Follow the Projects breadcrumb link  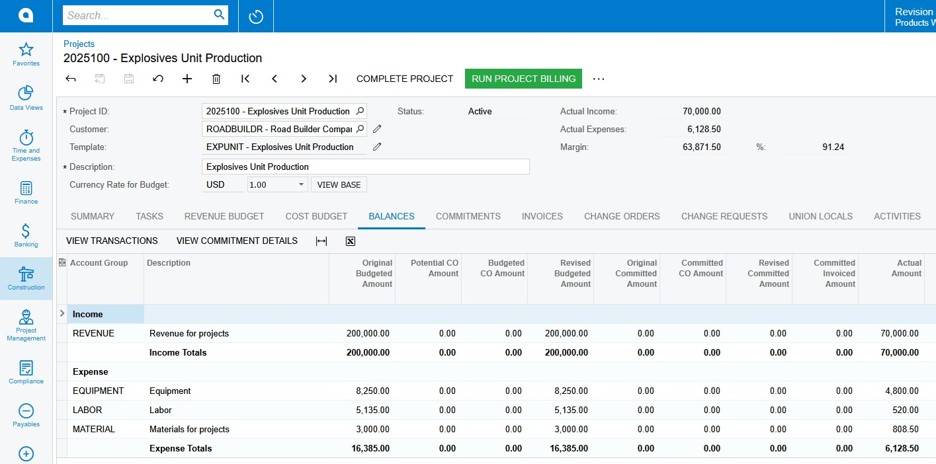pos(79,44)
